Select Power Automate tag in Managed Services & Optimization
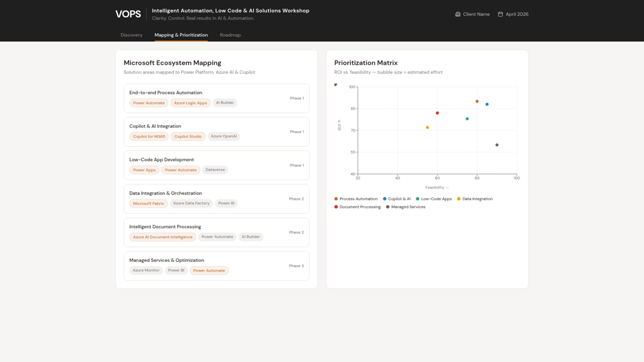The height and width of the screenshot is (362, 644). coord(209,270)
